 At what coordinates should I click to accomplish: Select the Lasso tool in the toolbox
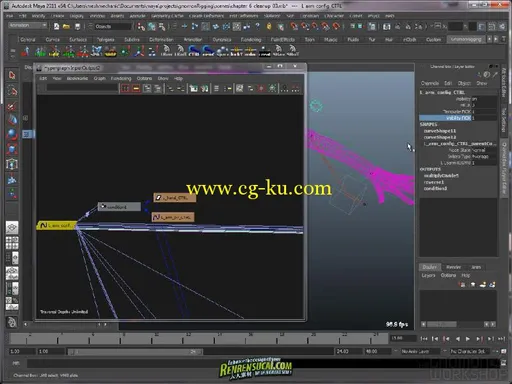[12, 91]
